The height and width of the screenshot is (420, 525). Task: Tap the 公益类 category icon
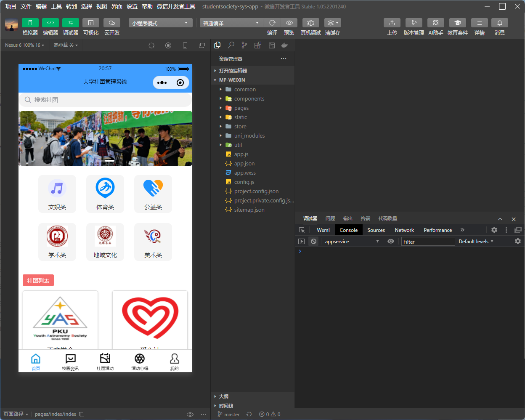pyautogui.click(x=153, y=188)
